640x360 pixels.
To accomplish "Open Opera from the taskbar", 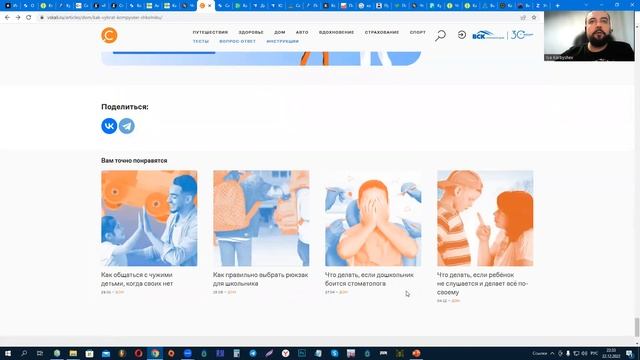I will 138,353.
